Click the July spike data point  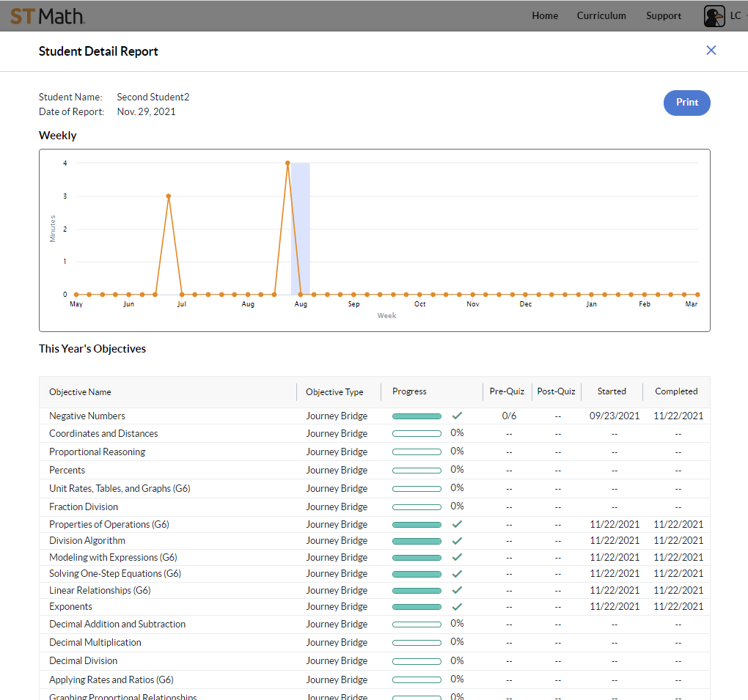(169, 196)
